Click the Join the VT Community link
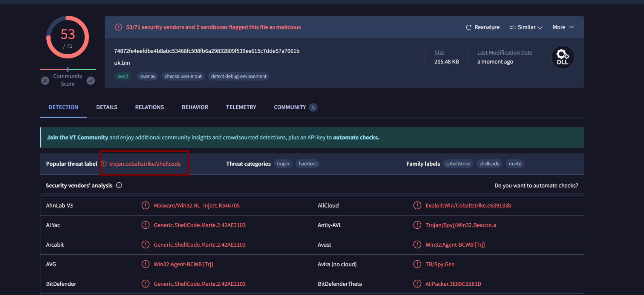This screenshot has width=644, height=295. 77,137
